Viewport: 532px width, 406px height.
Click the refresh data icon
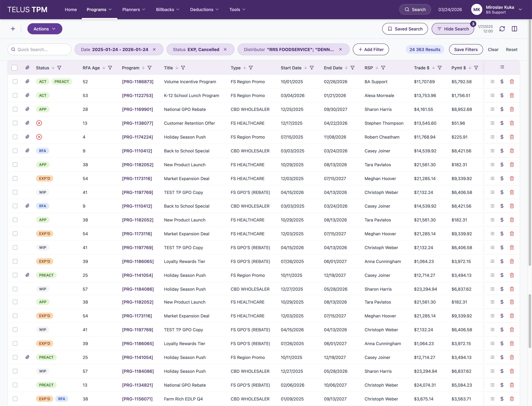502,29
